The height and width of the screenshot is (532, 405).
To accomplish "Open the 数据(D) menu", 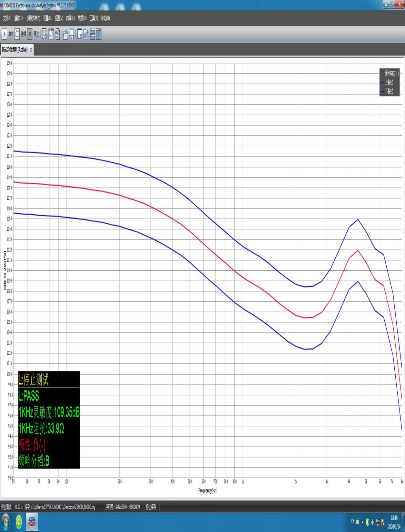I will click(x=82, y=18).
